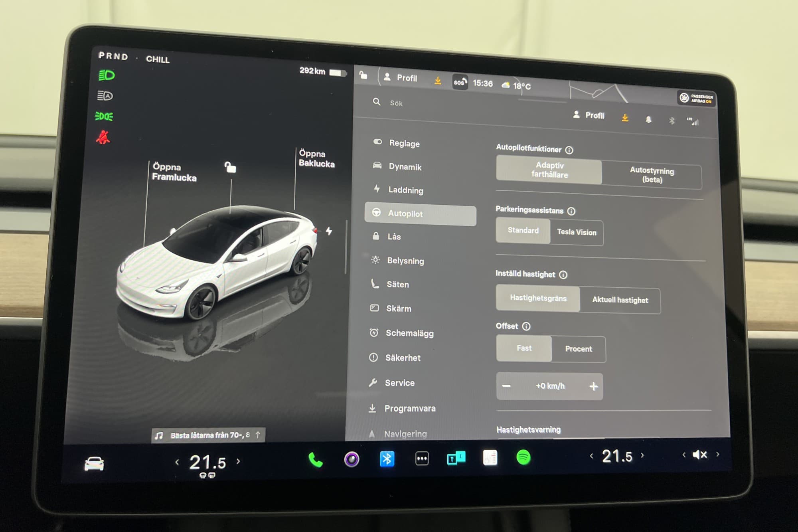Screen dimensions: 798x532
Task: Select Autostyrning (beta) autopilot option
Action: tap(652, 175)
